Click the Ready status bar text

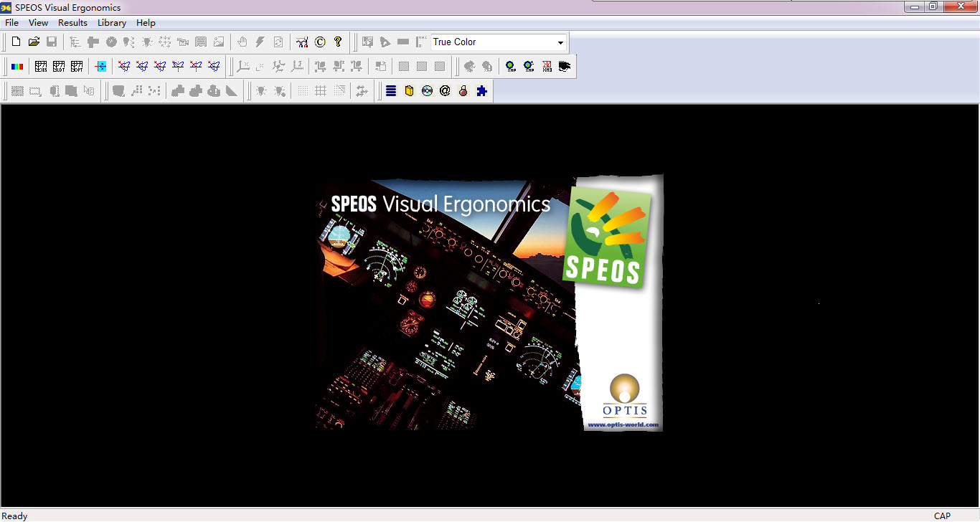15,516
